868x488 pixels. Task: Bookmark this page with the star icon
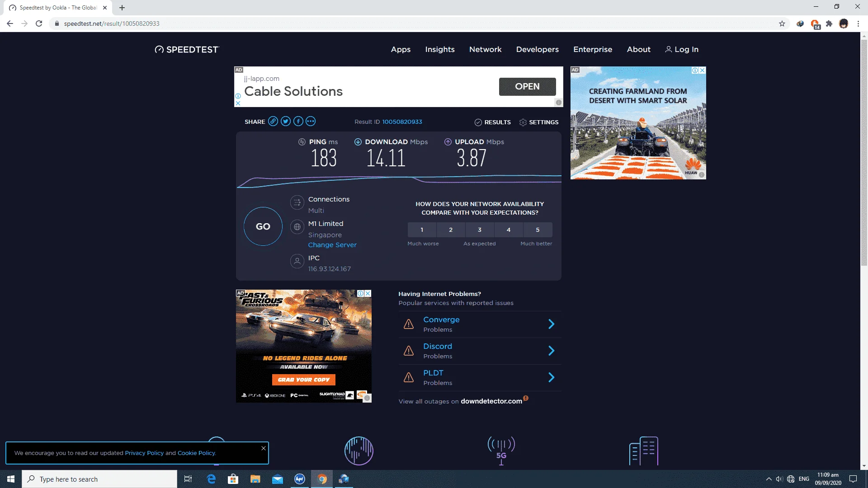tap(782, 23)
